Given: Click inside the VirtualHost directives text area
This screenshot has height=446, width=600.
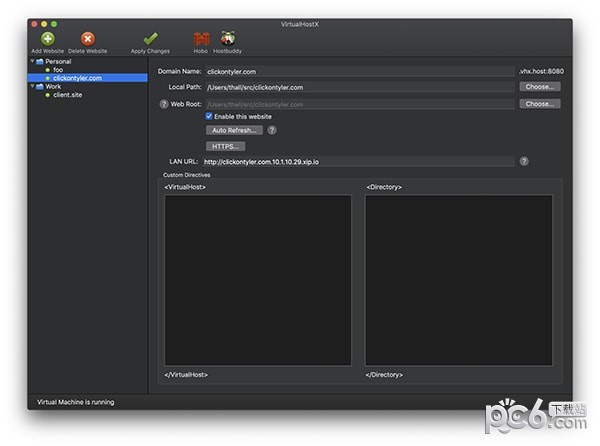Looking at the screenshot, I should tap(258, 280).
